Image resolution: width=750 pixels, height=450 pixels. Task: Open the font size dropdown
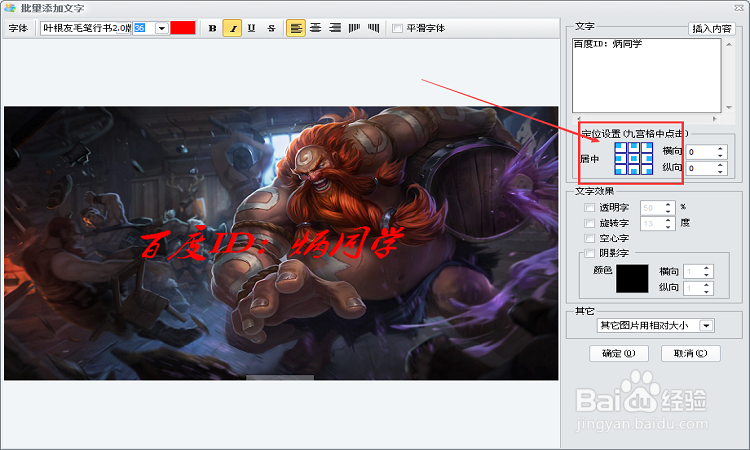click(x=162, y=28)
